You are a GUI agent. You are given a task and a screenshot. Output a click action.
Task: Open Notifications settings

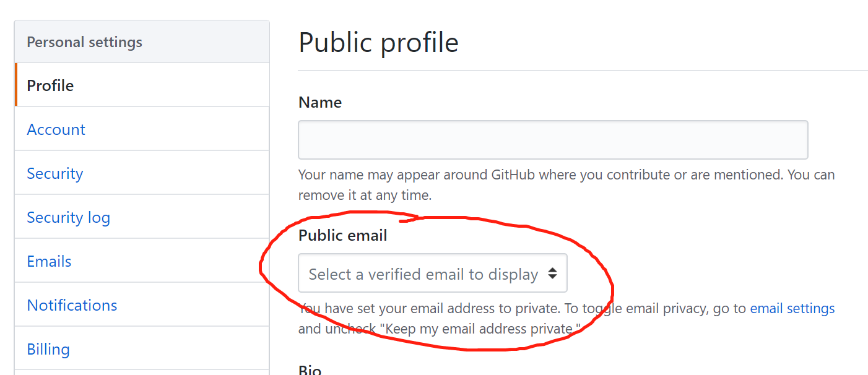72,305
